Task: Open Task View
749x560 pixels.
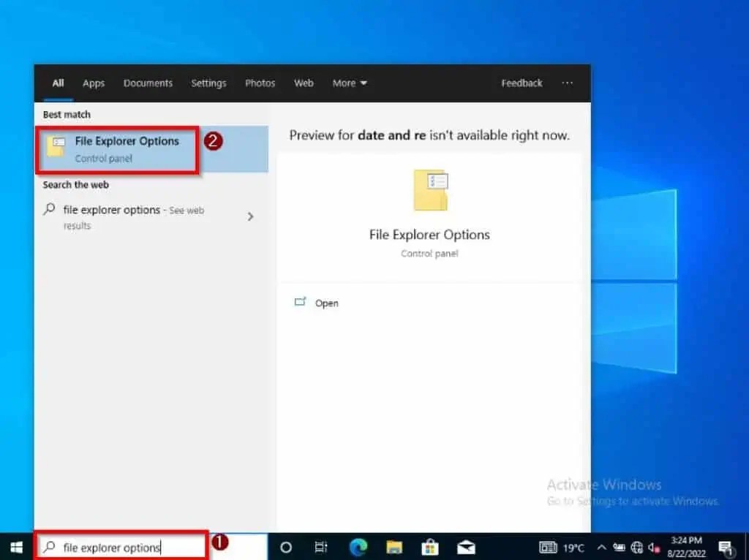Action: pos(322,547)
